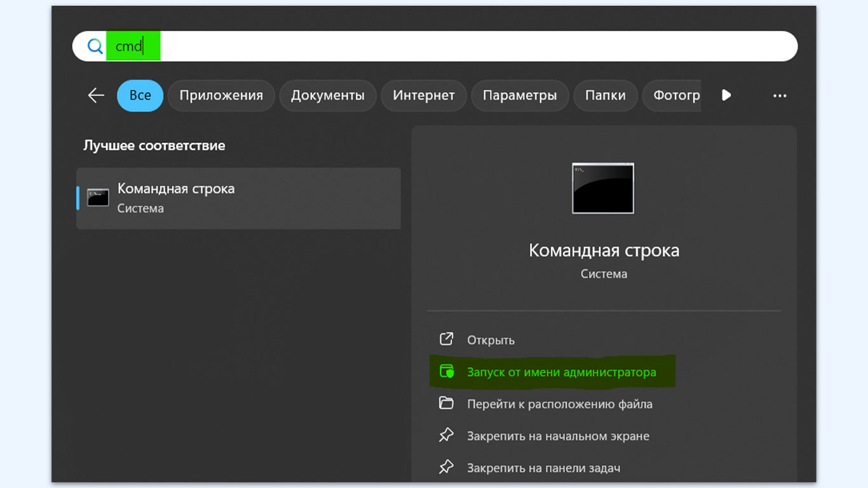Select Закрепить на начальном экране
Screen dimensions: 868x488
click(x=559, y=436)
